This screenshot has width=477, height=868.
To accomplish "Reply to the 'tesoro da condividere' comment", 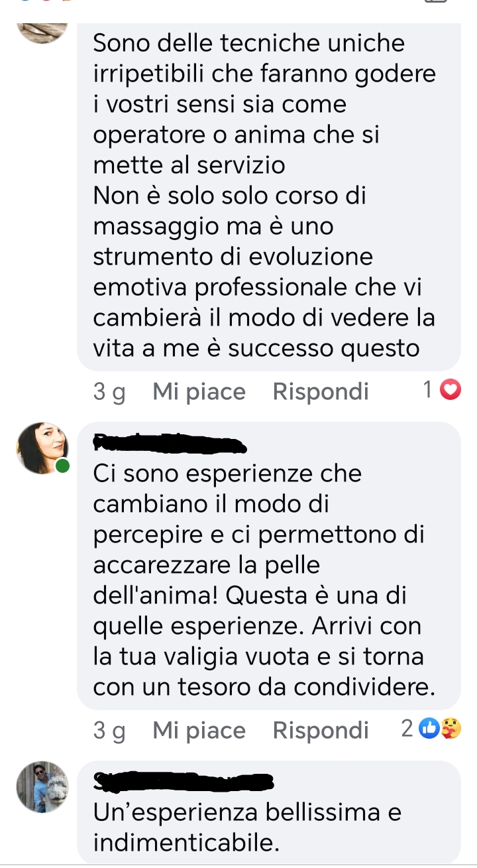I will [321, 730].
